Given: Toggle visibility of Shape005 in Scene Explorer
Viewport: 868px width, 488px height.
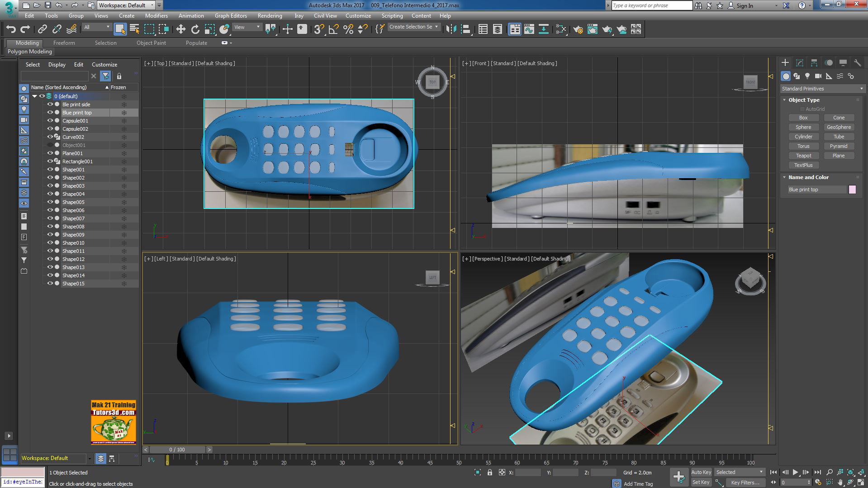Looking at the screenshot, I should pyautogui.click(x=50, y=202).
